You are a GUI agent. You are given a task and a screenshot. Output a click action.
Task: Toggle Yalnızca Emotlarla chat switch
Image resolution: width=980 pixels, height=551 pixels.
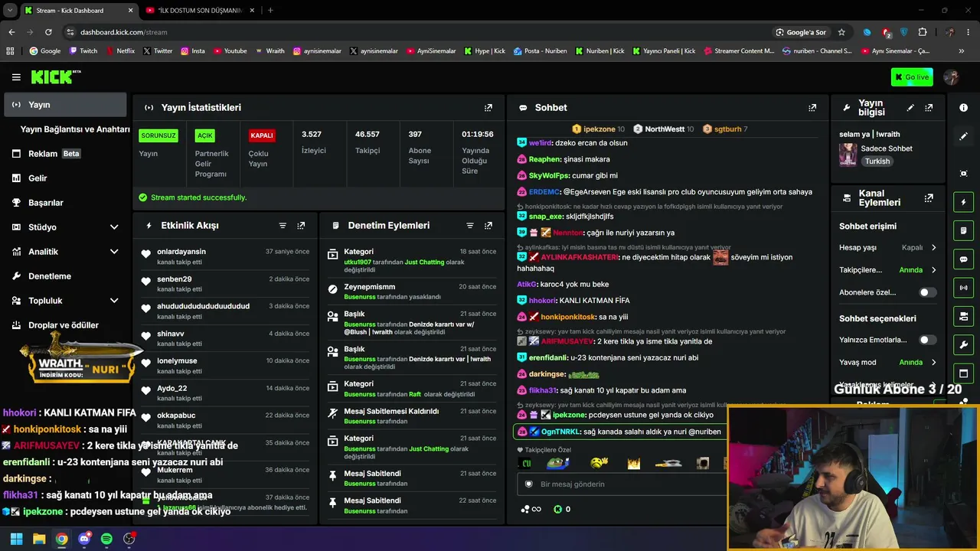coord(926,340)
